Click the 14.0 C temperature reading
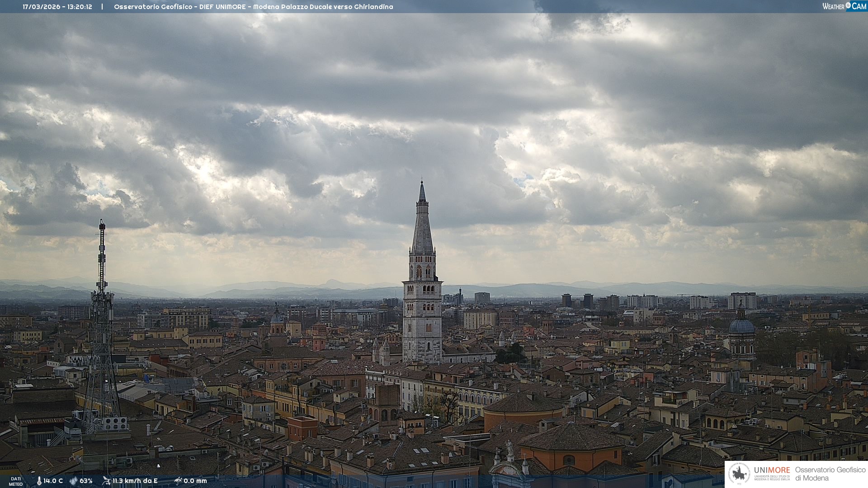 pyautogui.click(x=53, y=481)
